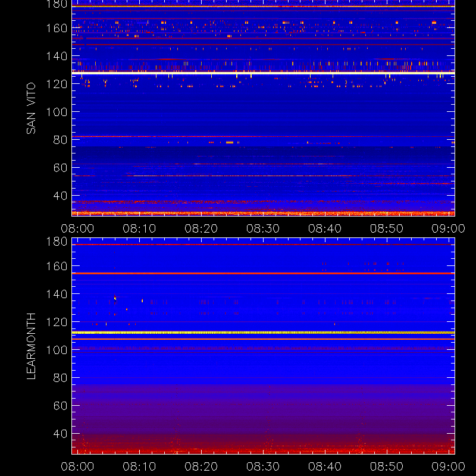This screenshot has height=476, width=476.
Task: Select the 100 tick label on the San Vito plot
Action: tap(57, 112)
